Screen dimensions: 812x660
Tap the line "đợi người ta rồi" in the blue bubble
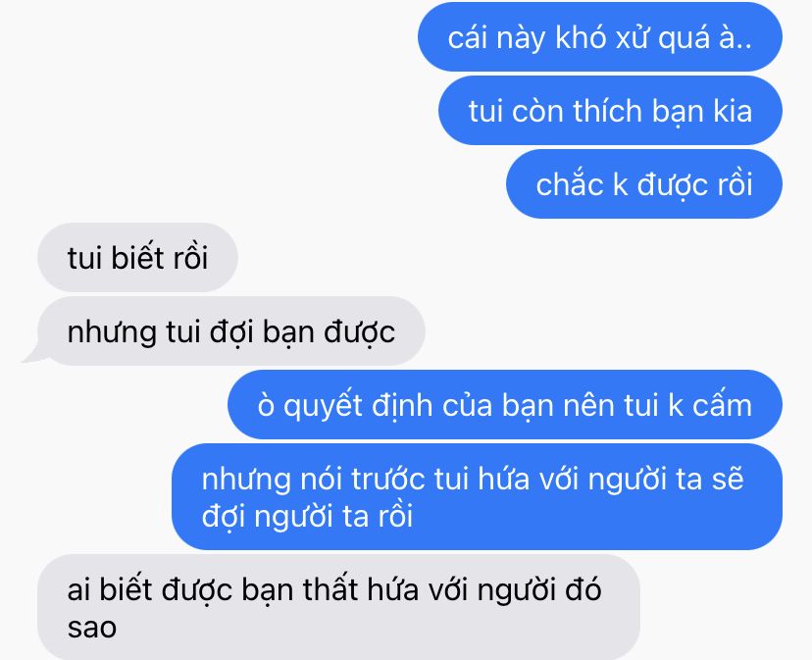[307, 516]
